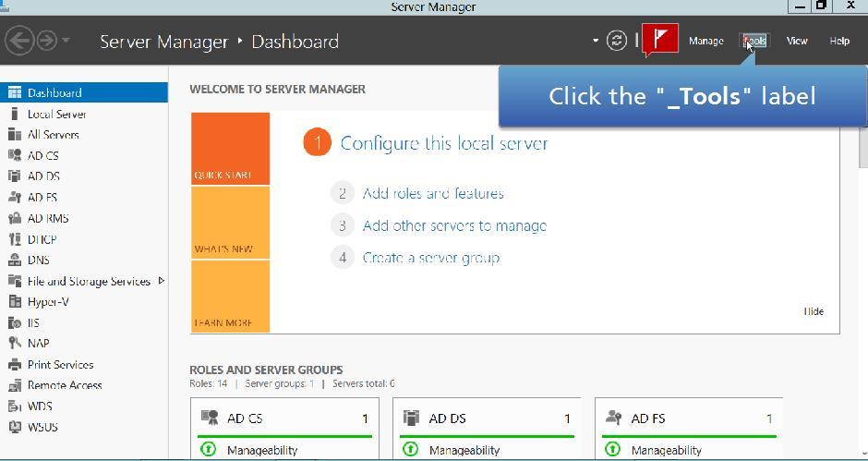Click the AD DS tile green Manageability status icon
This screenshot has width=868, height=461.
410,448
